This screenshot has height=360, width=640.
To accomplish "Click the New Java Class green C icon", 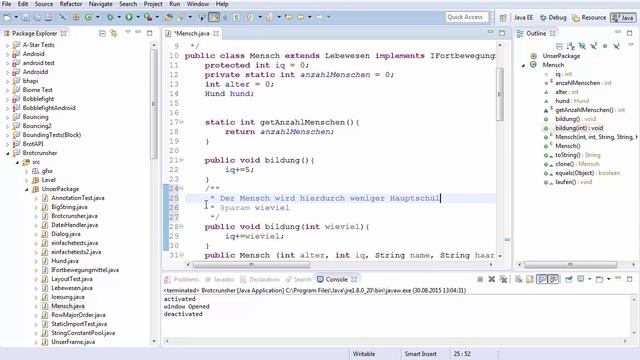I will (x=88, y=17).
